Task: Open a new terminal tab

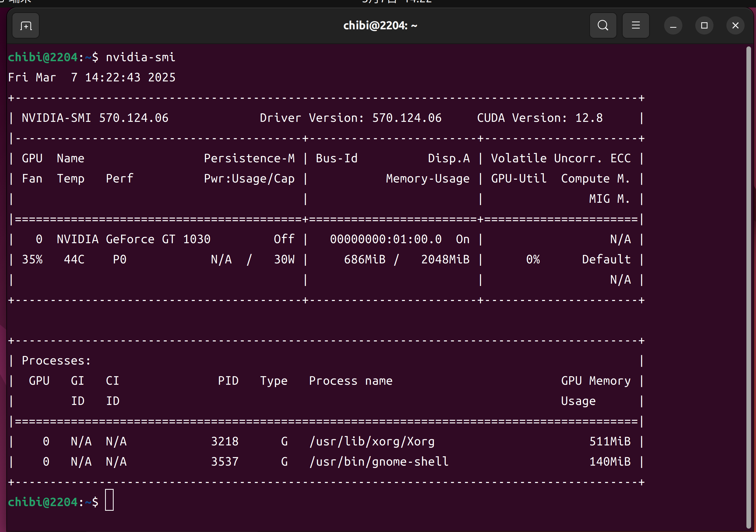Action: (26, 26)
